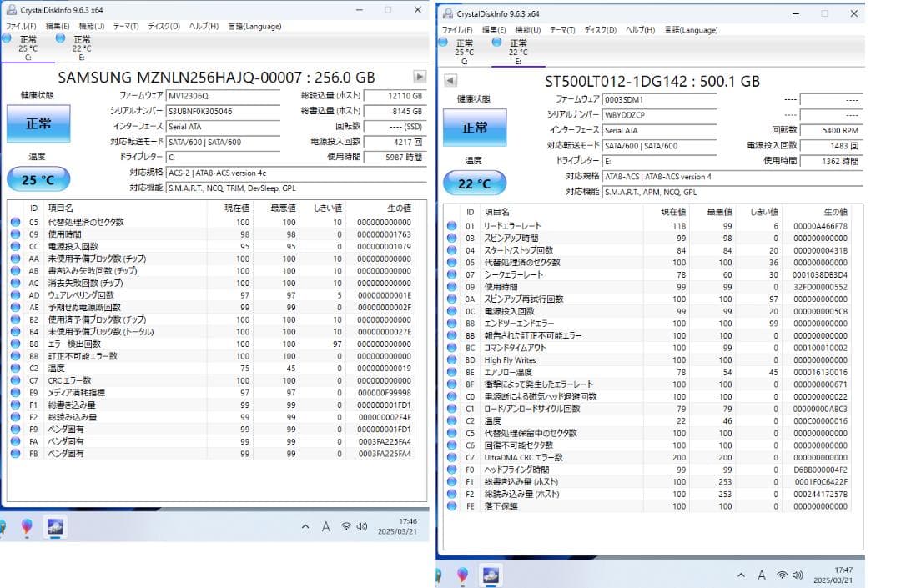Click the back disk navigation arrow in the ST500LT012 window

[450, 80]
